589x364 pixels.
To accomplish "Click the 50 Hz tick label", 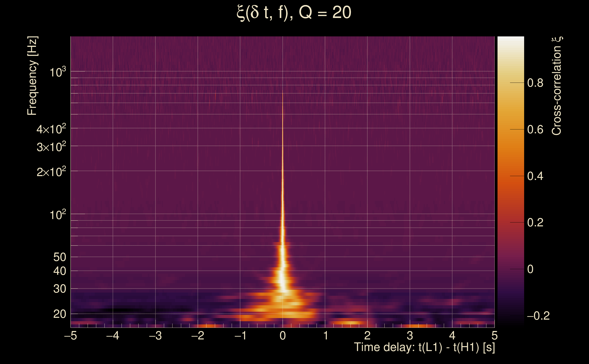I will click(x=59, y=257).
